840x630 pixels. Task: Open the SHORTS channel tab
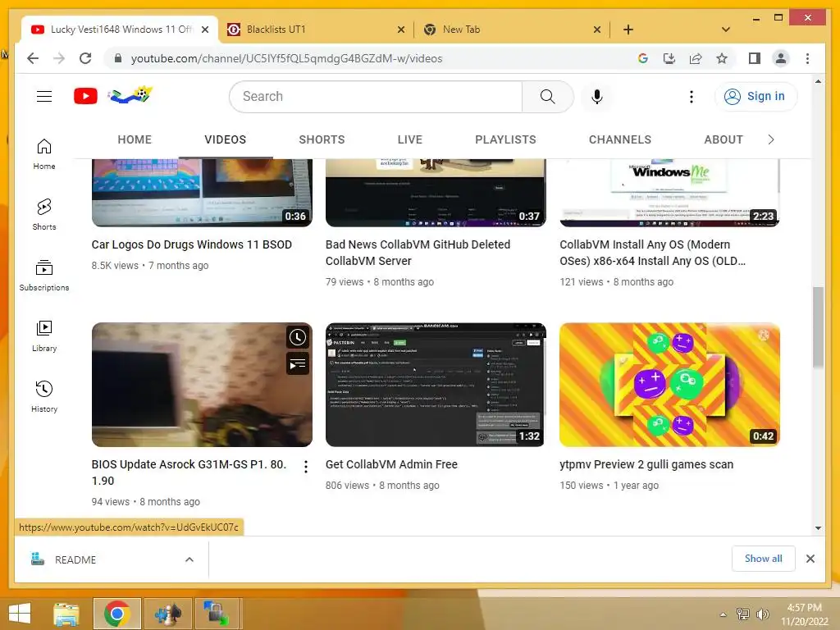coord(322,139)
